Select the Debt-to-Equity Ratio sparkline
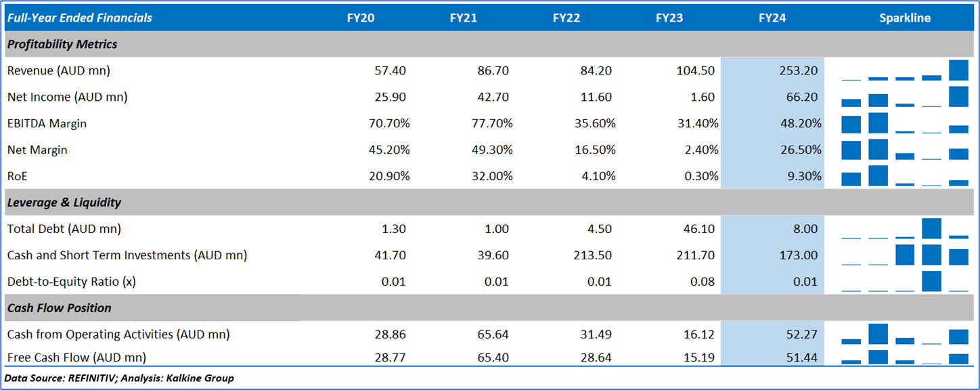The width and height of the screenshot is (980, 390). [905, 281]
